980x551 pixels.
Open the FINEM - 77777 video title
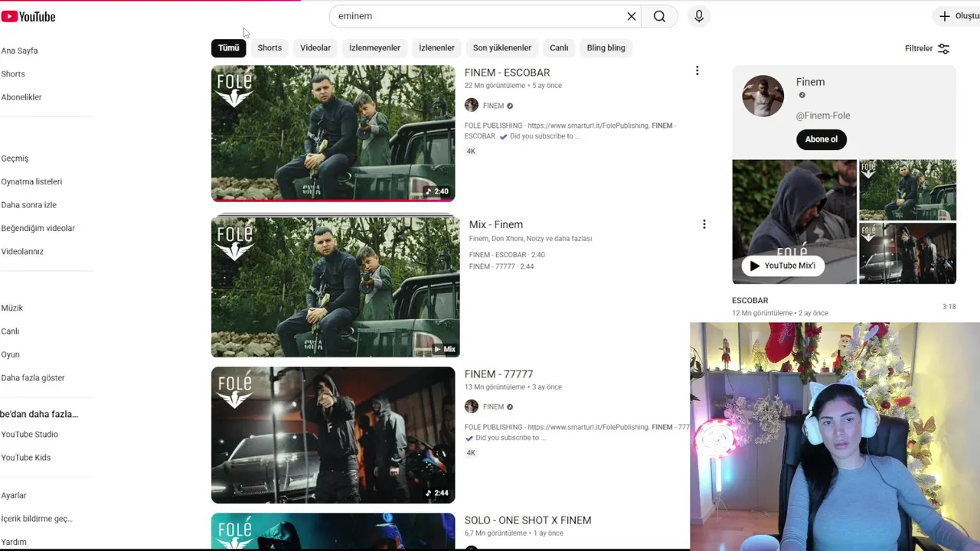pyautogui.click(x=498, y=374)
